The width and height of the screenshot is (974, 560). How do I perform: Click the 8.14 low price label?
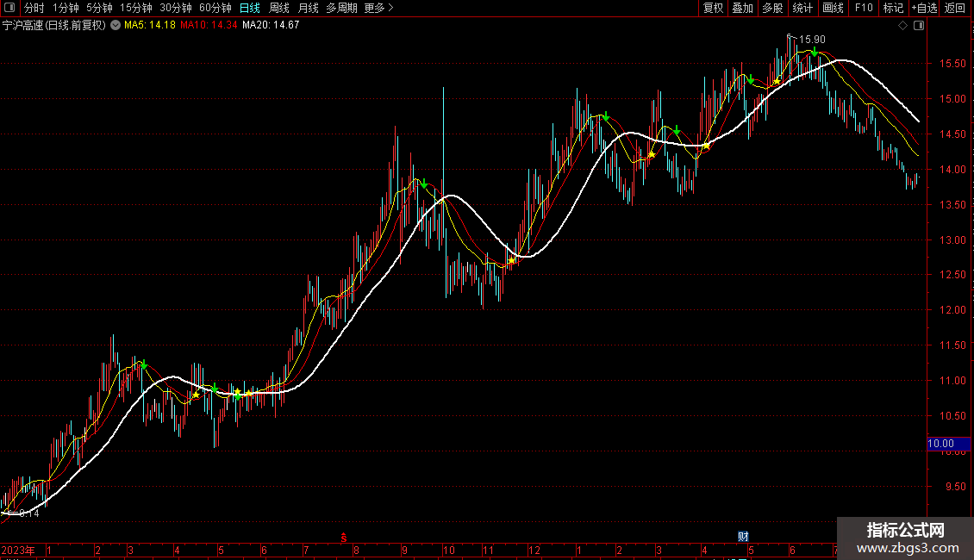pos(29,513)
